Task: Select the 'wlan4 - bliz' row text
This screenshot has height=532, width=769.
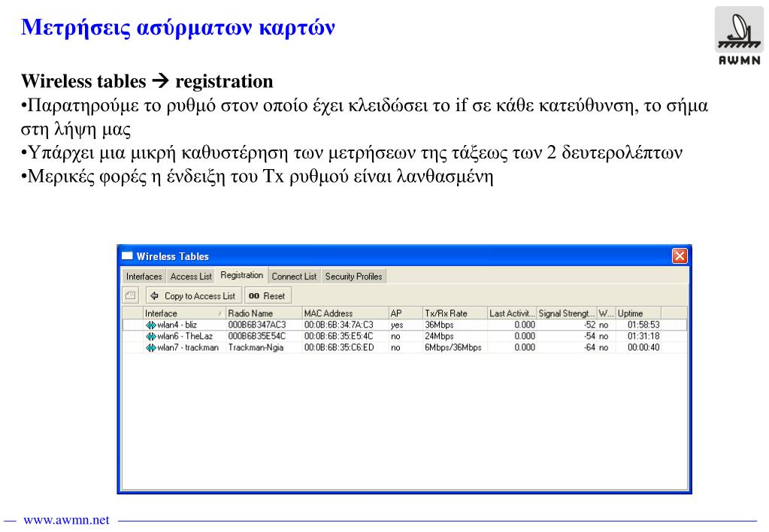Action: click(x=177, y=325)
